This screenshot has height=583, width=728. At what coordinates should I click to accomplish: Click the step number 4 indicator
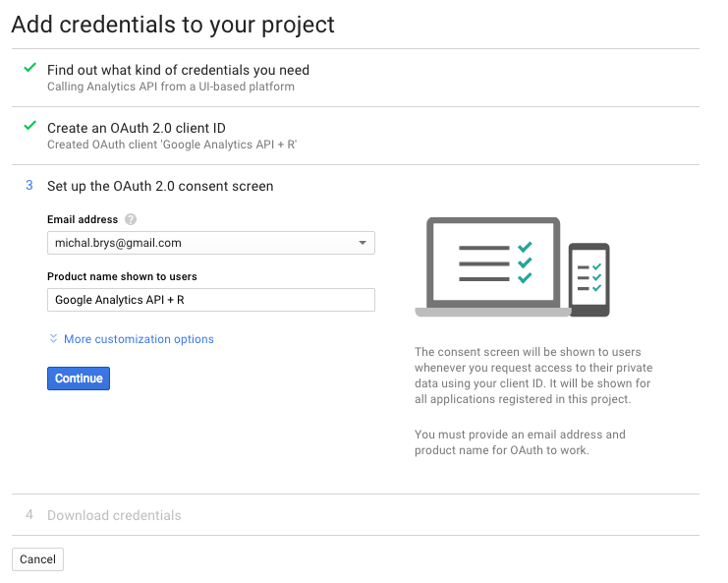point(29,514)
